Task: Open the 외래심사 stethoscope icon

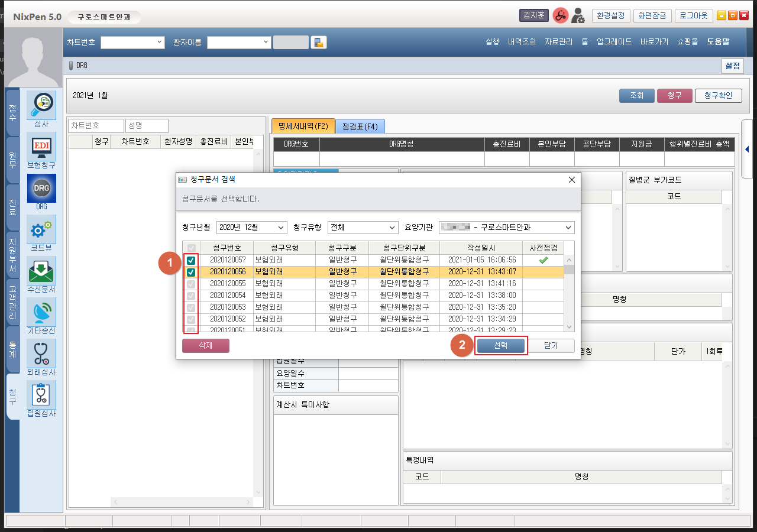Action: click(41, 354)
